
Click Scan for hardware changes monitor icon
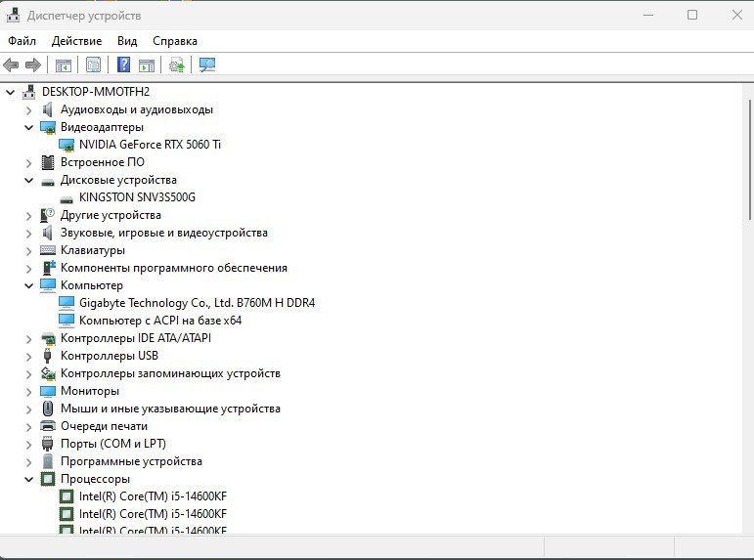207,65
